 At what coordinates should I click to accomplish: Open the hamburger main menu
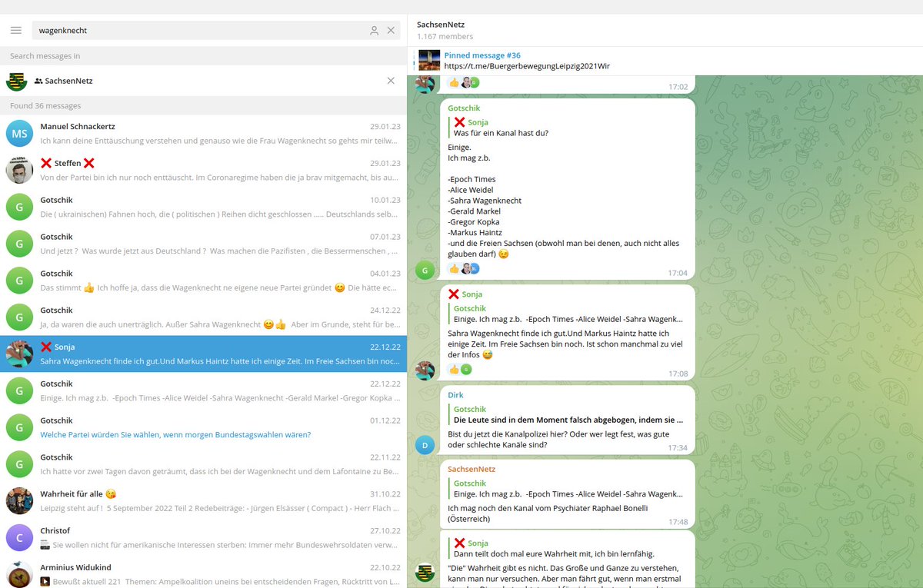point(16,30)
